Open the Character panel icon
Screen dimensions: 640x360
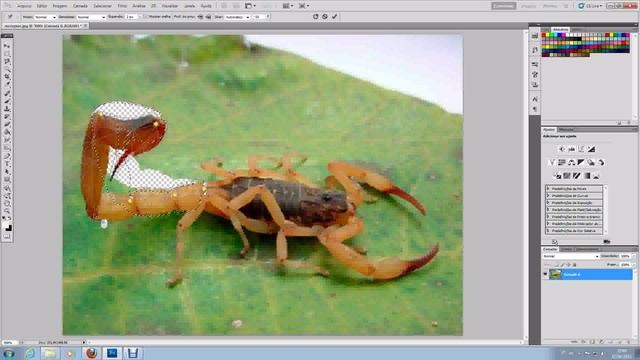pos(535,99)
